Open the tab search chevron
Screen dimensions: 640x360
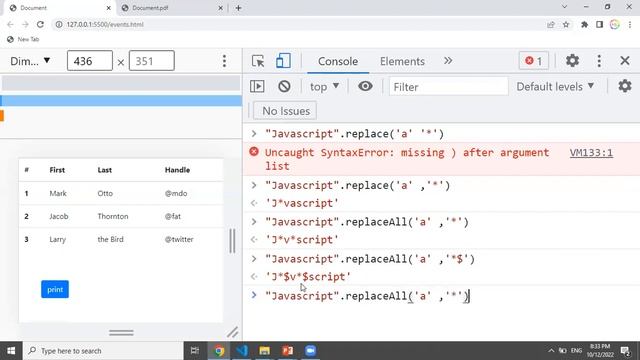(x=564, y=7)
